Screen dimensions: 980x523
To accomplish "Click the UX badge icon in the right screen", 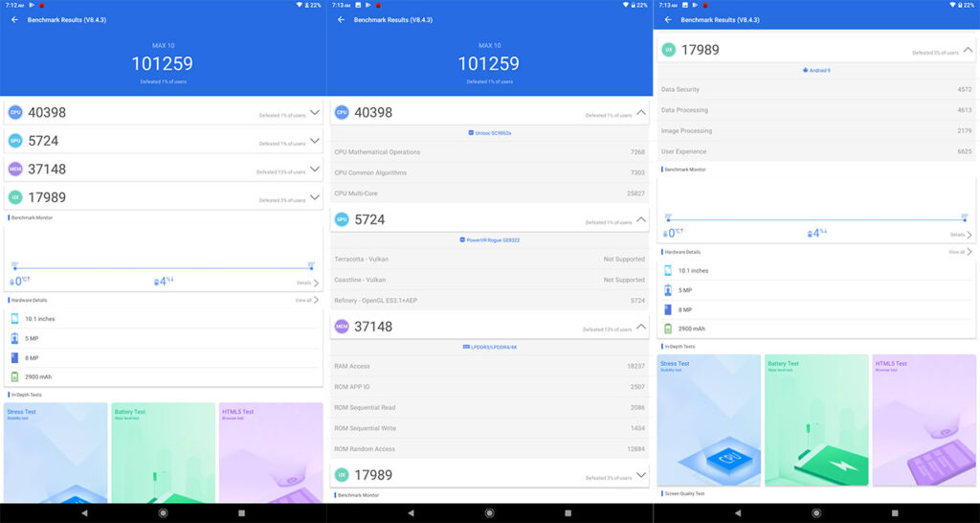I will [x=668, y=50].
